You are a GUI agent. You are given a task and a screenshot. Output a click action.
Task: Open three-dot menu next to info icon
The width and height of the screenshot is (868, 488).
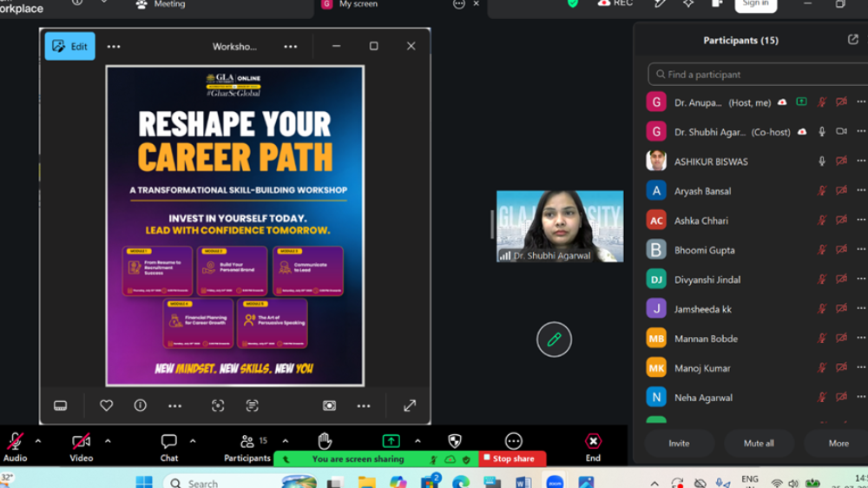click(x=175, y=406)
